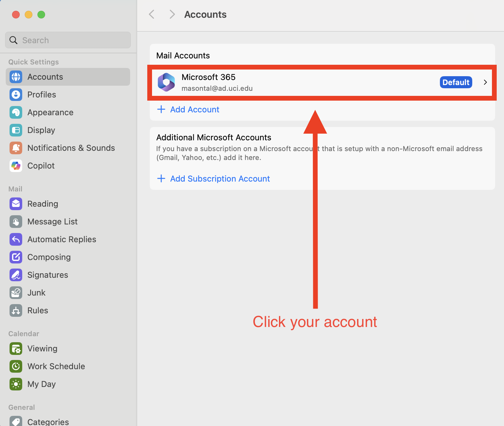Click the Rules icon in sidebar
Viewport: 504px width, 426px height.
pyautogui.click(x=16, y=310)
